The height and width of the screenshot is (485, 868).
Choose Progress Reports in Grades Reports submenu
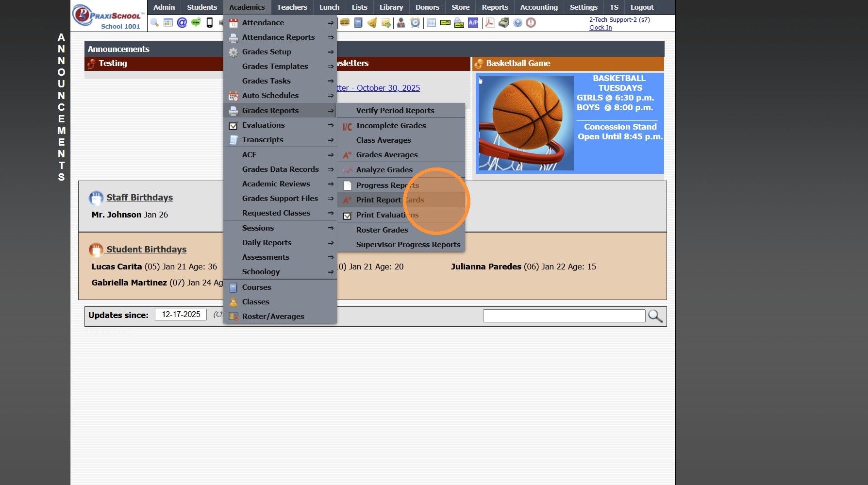[x=401, y=185]
